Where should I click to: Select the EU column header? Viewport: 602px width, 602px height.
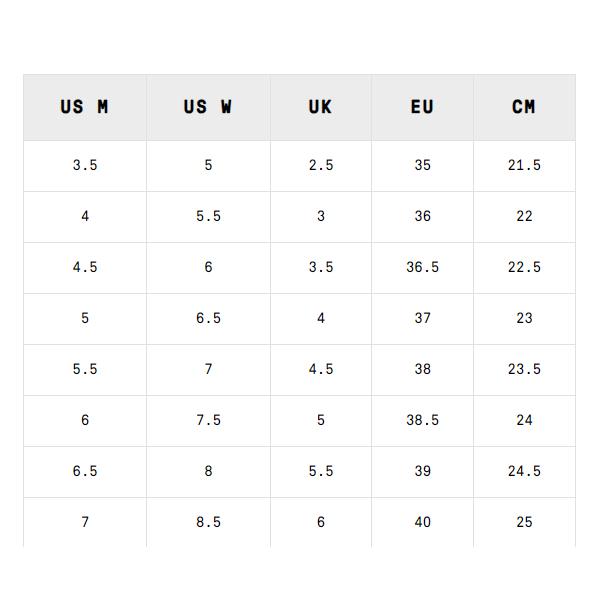[x=422, y=107]
